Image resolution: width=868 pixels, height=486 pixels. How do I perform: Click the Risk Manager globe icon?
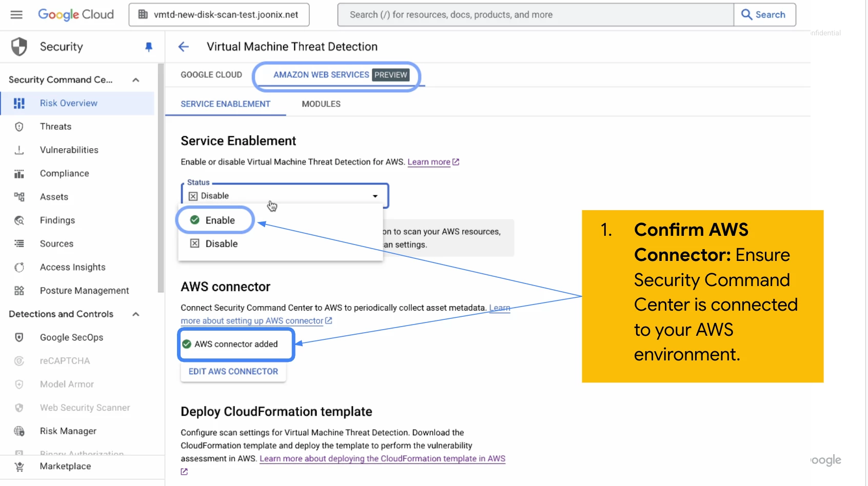point(19,431)
